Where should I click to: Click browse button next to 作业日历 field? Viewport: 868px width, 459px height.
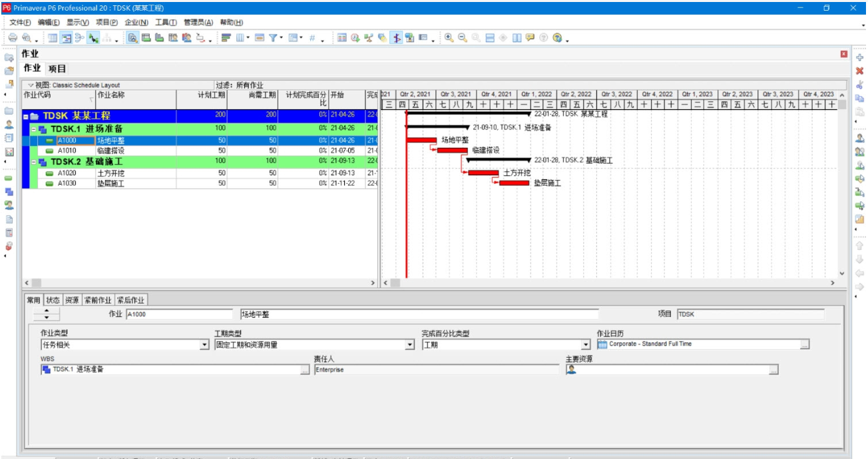coord(805,345)
